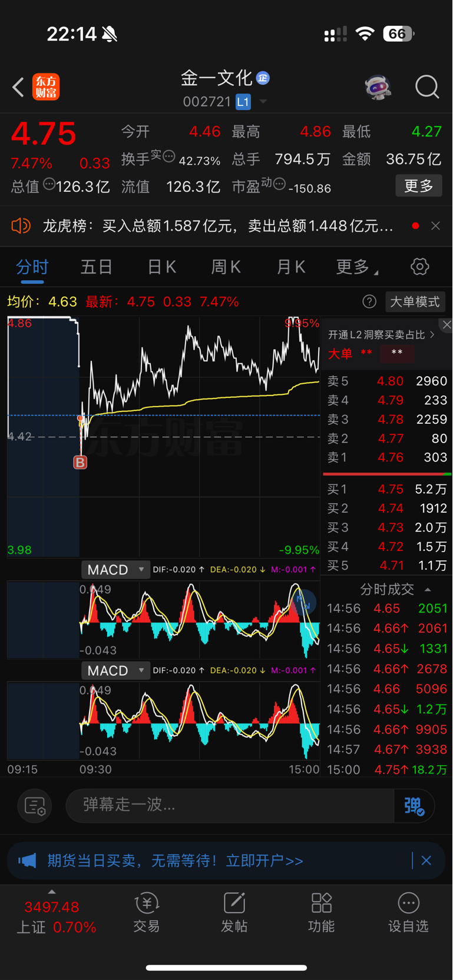Tap the speaker icon on 龙虎榜 notice

tap(21, 225)
